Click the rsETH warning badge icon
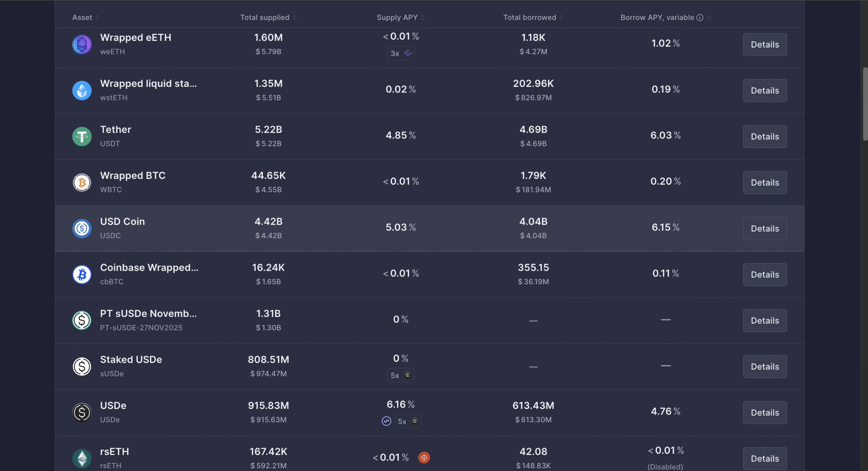 pos(424,457)
